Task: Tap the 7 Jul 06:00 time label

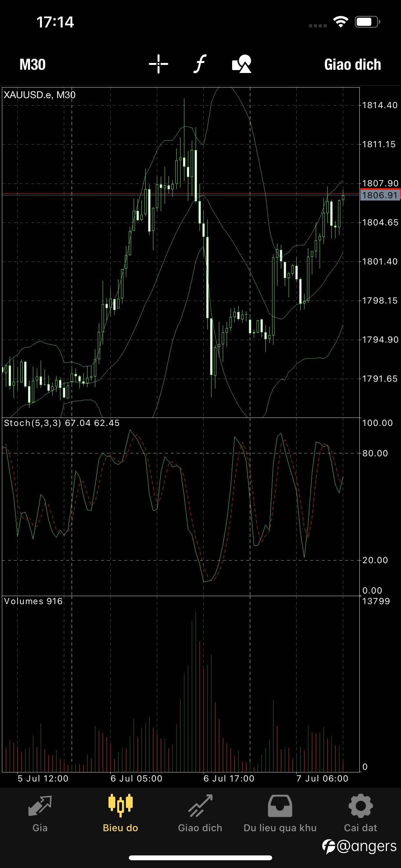Action: click(322, 778)
